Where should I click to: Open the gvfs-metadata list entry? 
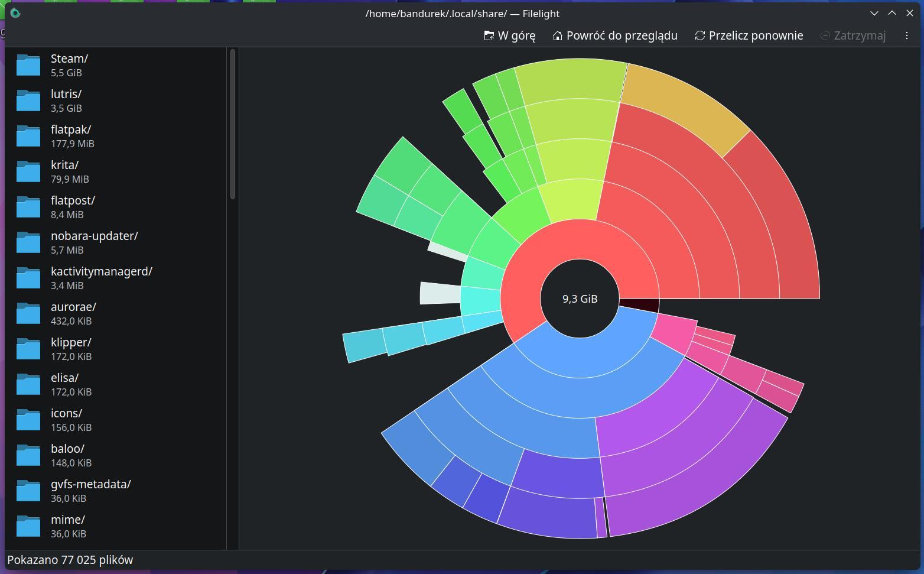coord(91,491)
